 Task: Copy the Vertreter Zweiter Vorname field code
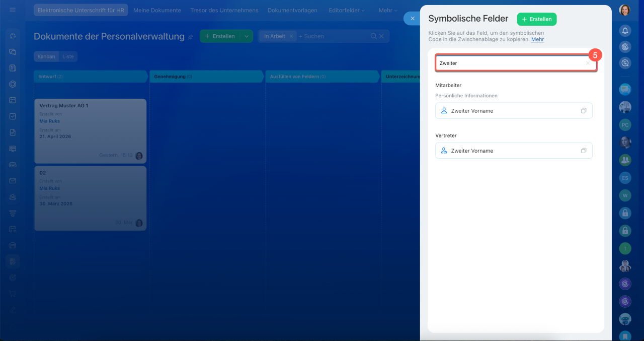(583, 151)
